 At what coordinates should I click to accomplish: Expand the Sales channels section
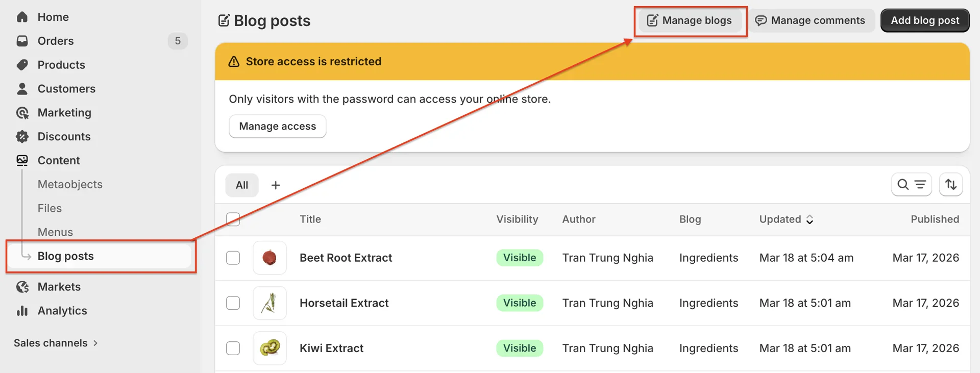[x=56, y=343]
